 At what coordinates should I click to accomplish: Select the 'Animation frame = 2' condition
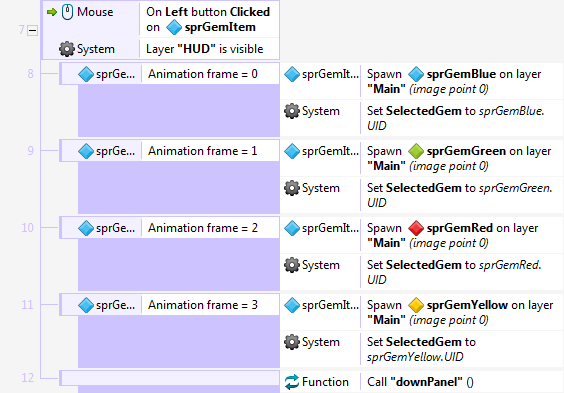click(x=203, y=228)
